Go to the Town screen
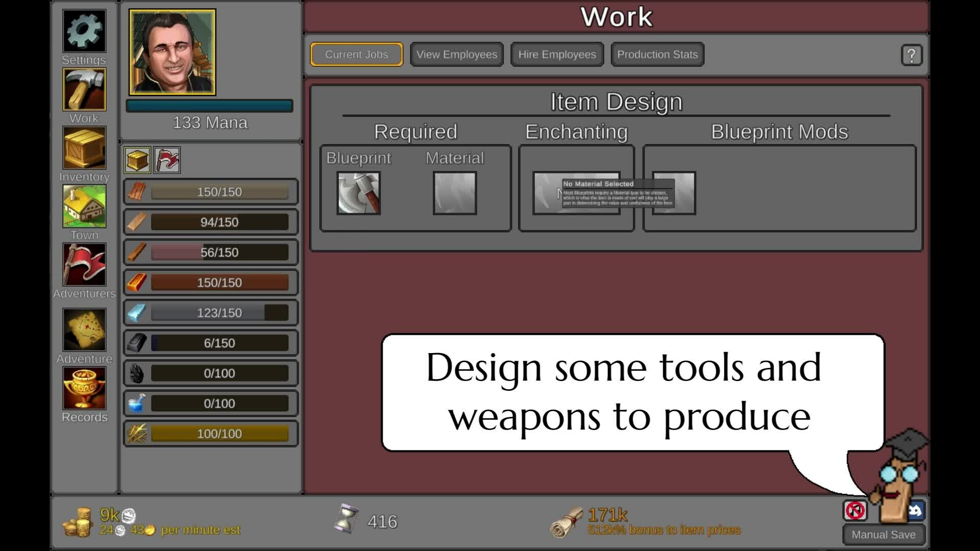980x551 pixels. coord(84,207)
